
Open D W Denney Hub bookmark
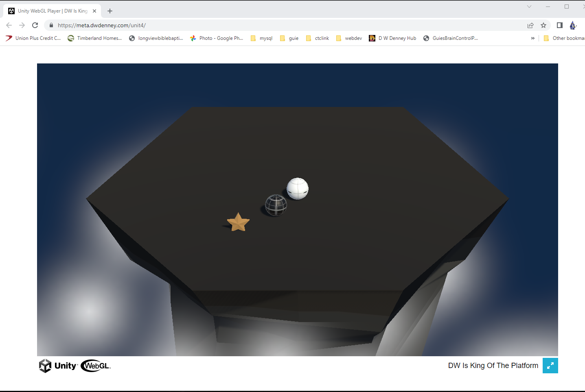coord(392,38)
